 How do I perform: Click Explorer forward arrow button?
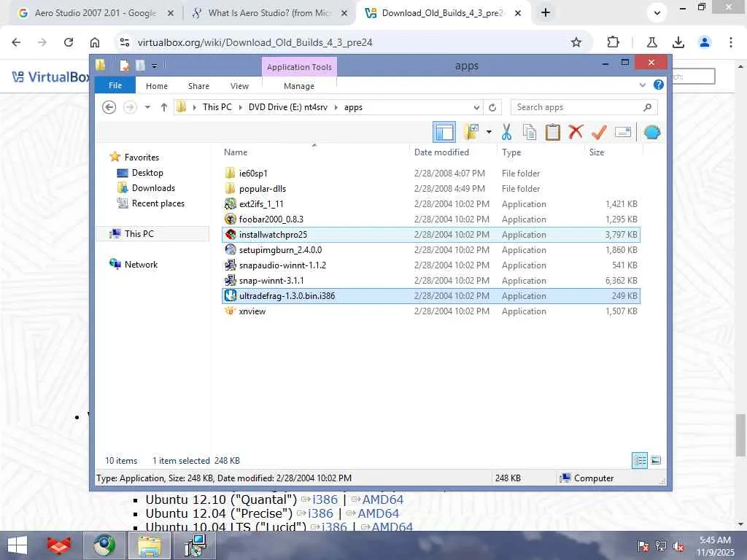pos(130,107)
